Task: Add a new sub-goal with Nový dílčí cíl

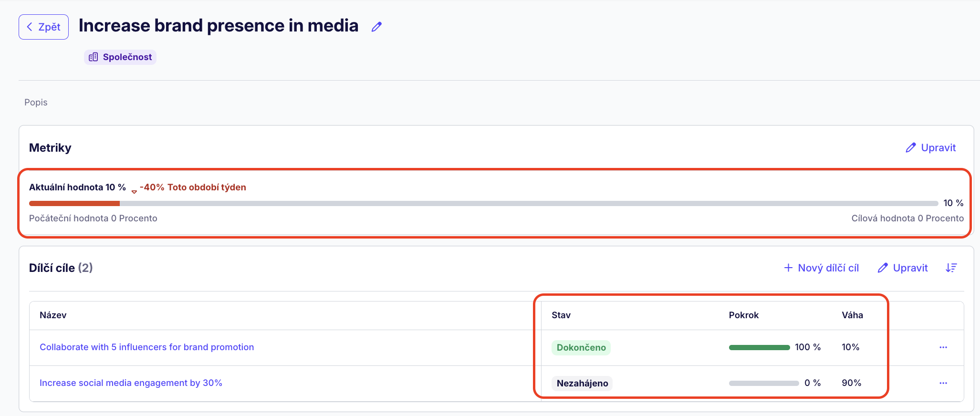Action: click(x=821, y=268)
